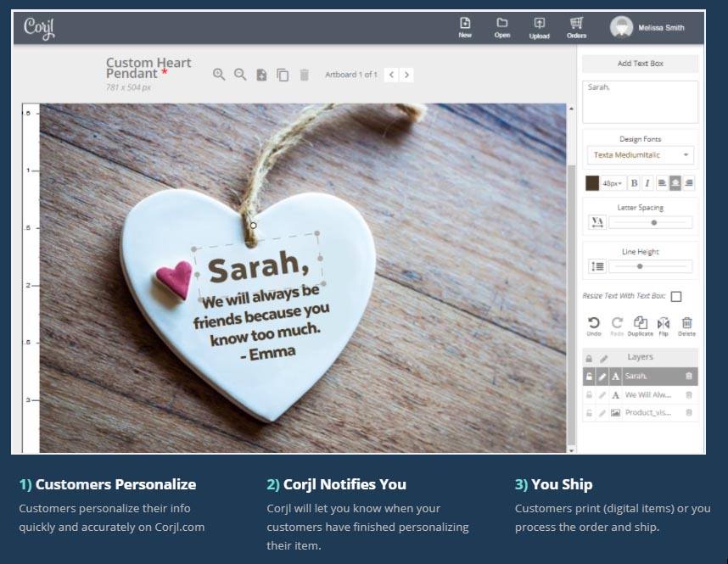This screenshot has width=728, height=564.
Task: Align text center
Action: coord(675,183)
